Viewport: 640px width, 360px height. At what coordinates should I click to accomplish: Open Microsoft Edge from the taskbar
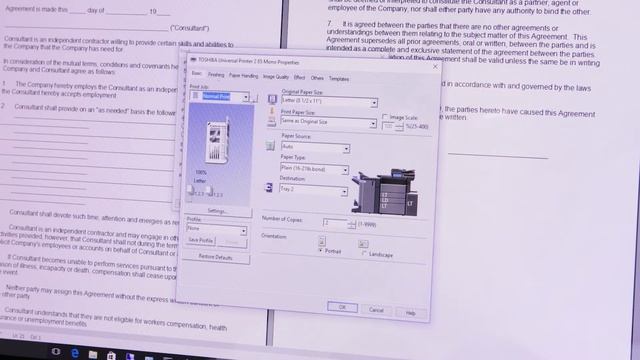pos(75,353)
